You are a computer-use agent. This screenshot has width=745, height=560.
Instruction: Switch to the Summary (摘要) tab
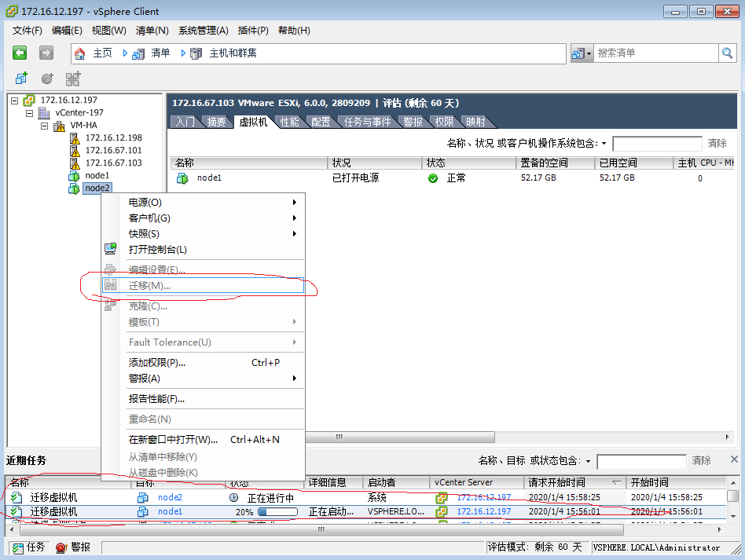point(216,122)
